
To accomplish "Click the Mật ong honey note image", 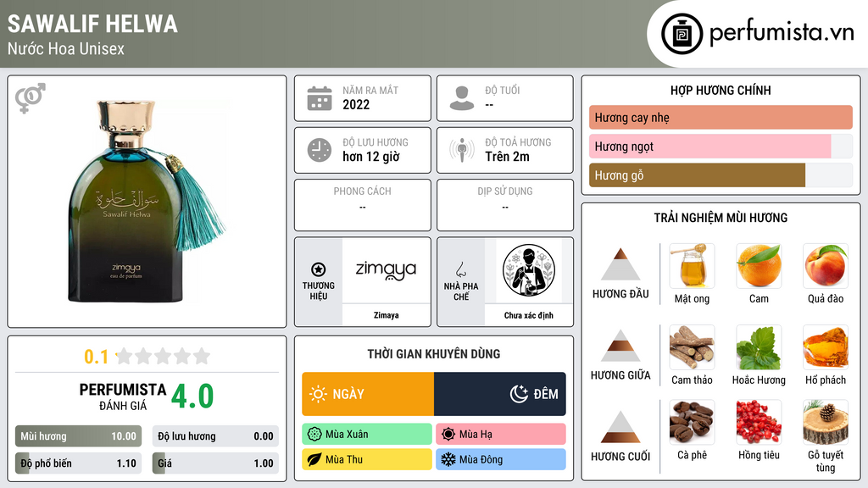I will pyautogui.click(x=692, y=265).
